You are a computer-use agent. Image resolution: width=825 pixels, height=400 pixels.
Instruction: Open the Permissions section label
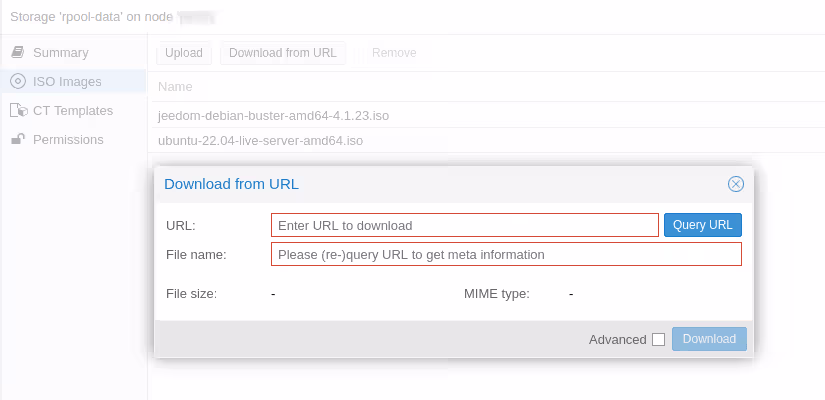coord(68,140)
